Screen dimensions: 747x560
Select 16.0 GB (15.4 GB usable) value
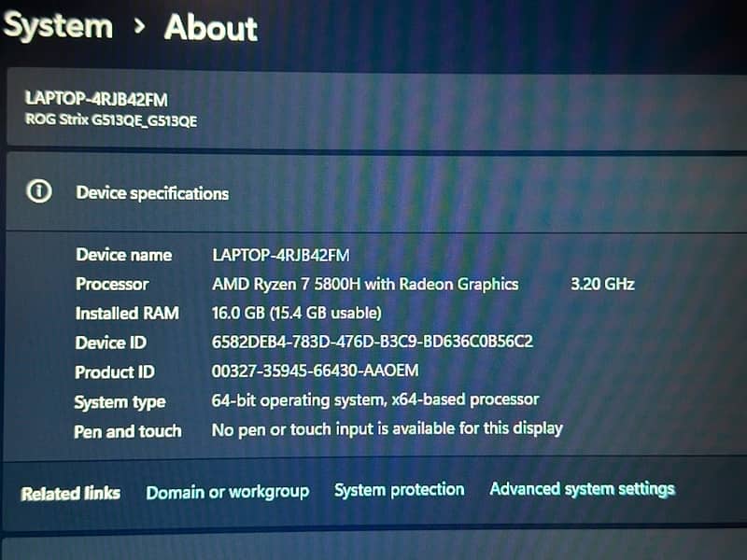297,313
